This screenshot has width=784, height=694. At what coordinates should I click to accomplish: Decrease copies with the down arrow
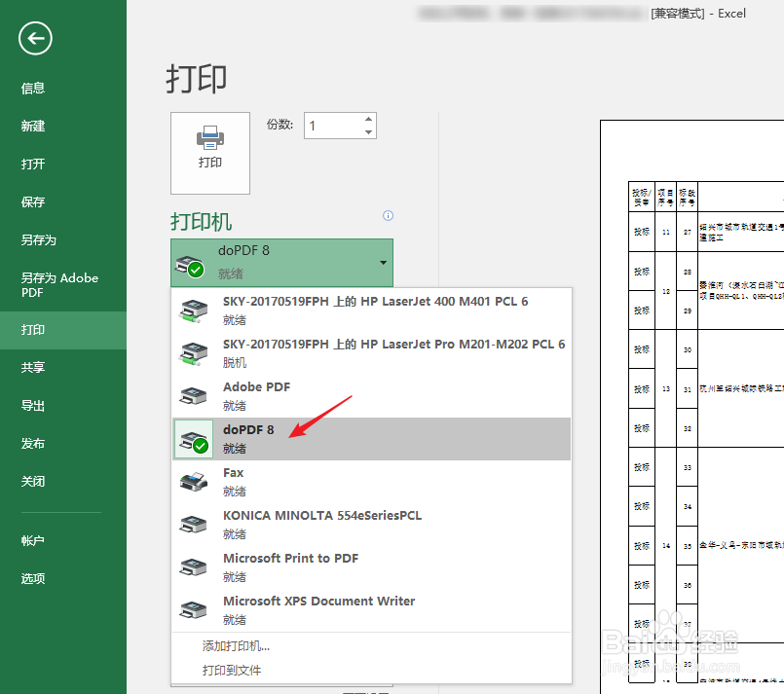(368, 132)
